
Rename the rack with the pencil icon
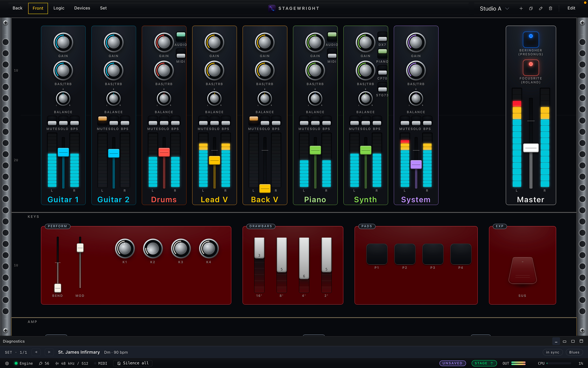click(x=540, y=8)
